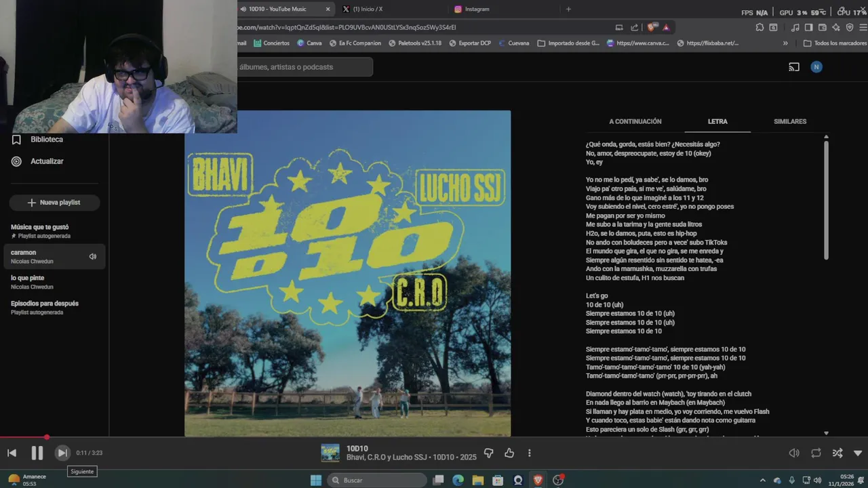Screen dimensions: 868x488
Task: Open Biblioteca in the sidebar
Action: click(47, 140)
